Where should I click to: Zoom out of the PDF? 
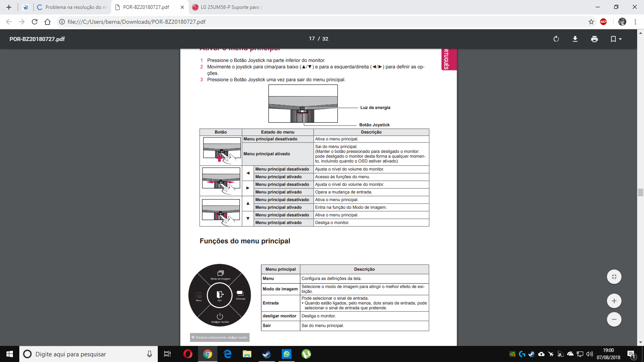614,319
